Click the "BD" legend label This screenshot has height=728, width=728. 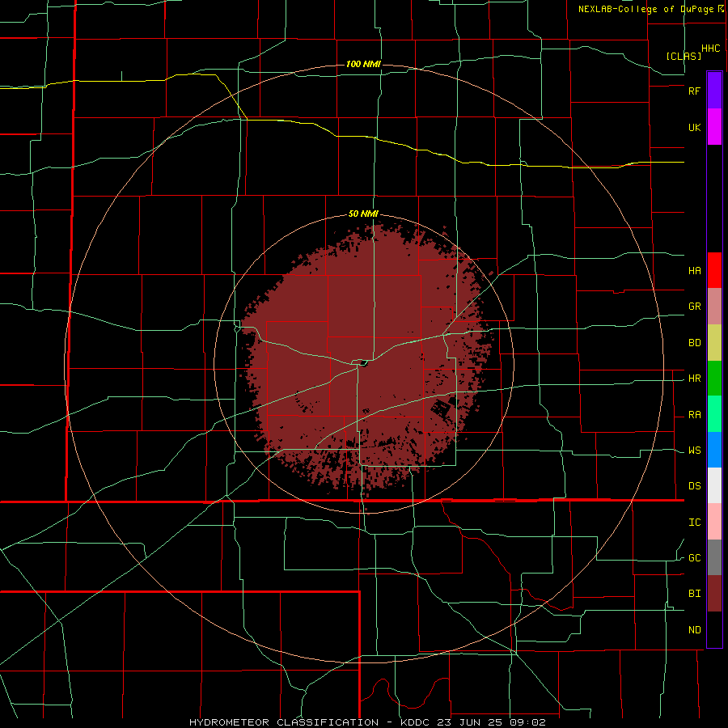tap(695, 343)
